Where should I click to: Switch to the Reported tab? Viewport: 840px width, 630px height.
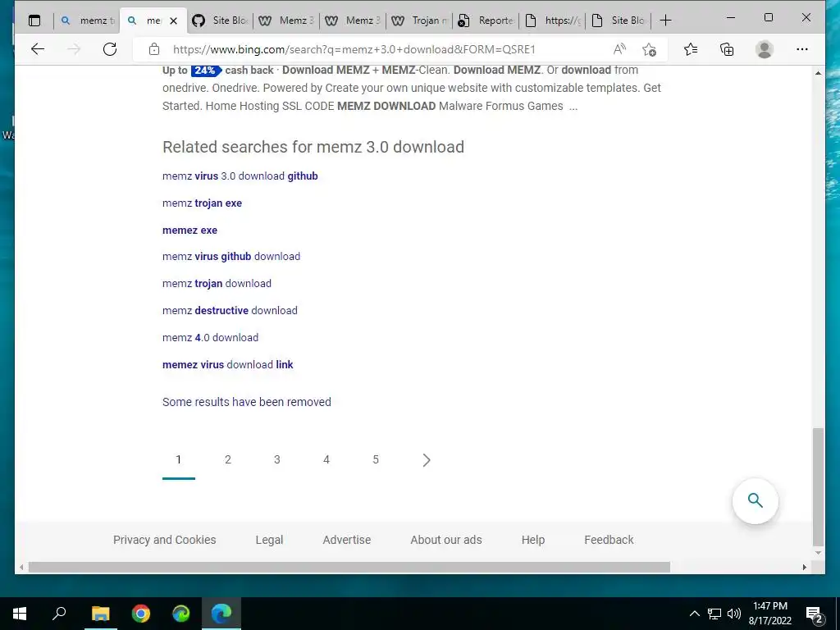[x=486, y=21]
